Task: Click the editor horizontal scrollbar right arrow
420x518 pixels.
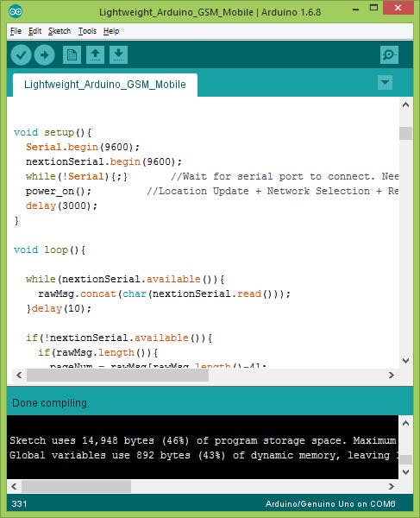Action: click(392, 375)
